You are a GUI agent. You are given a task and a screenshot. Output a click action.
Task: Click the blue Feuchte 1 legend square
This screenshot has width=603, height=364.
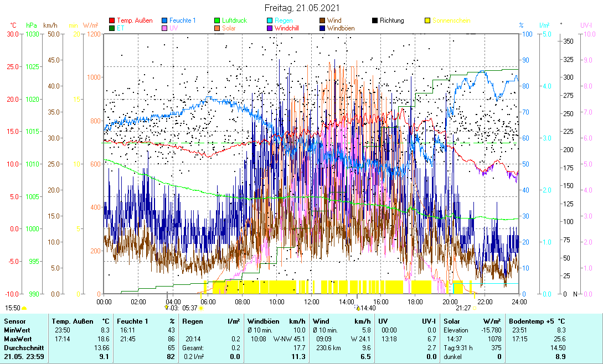(165, 20)
